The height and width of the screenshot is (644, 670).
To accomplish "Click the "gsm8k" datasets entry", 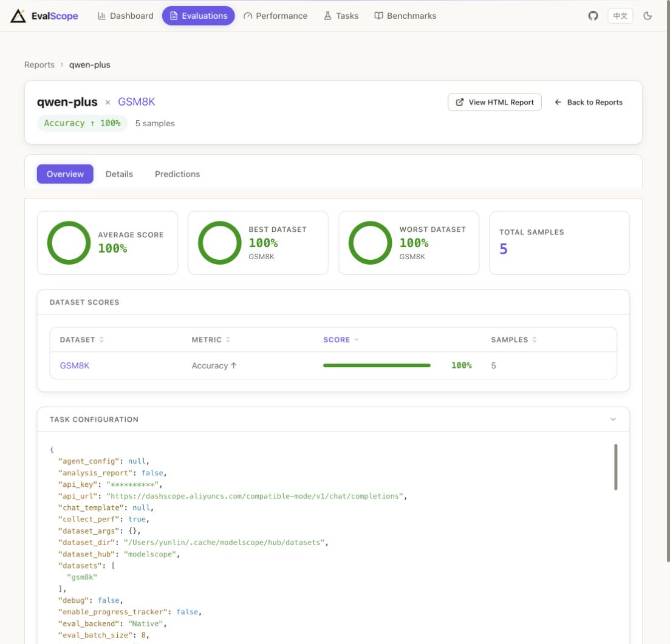I will (82, 577).
